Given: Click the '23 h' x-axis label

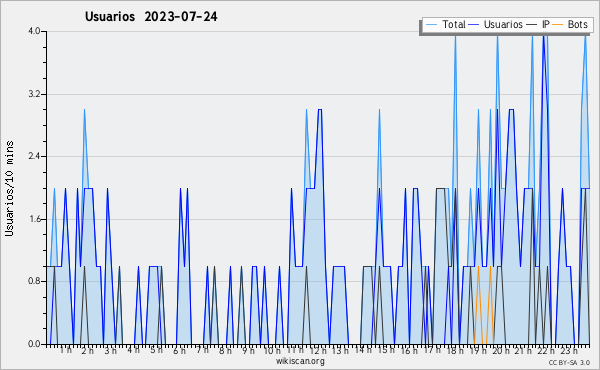Looking at the screenshot, I should click(x=569, y=351).
